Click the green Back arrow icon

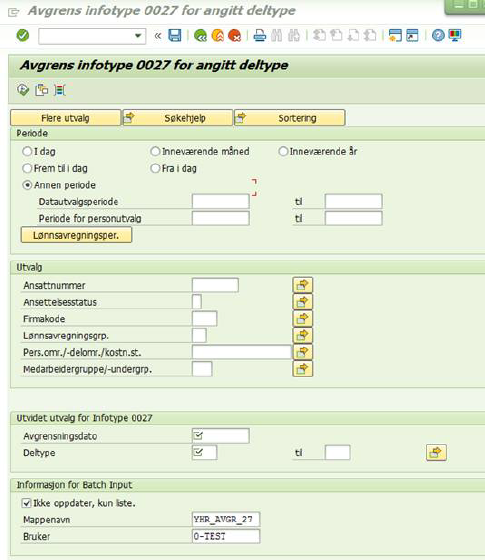pos(200,35)
